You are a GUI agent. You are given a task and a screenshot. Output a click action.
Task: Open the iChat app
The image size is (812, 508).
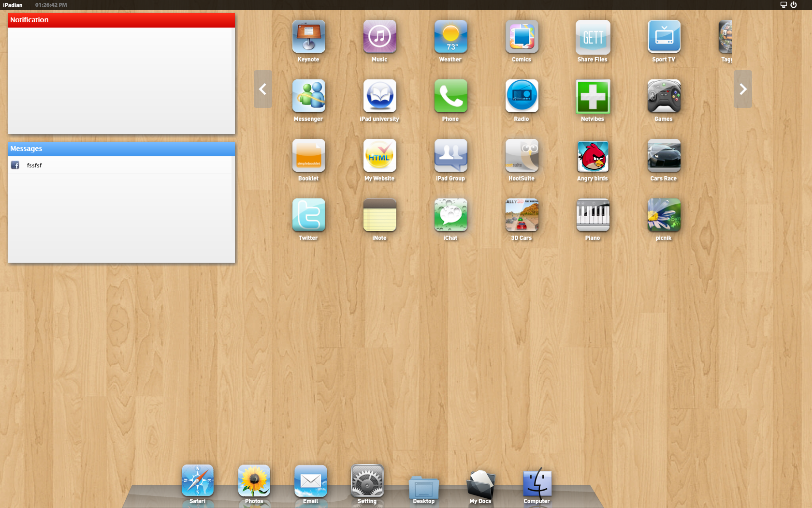(450, 215)
